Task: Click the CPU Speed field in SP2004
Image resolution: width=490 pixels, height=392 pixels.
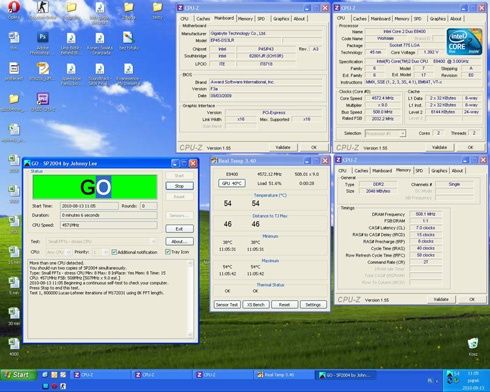Action: point(109,225)
